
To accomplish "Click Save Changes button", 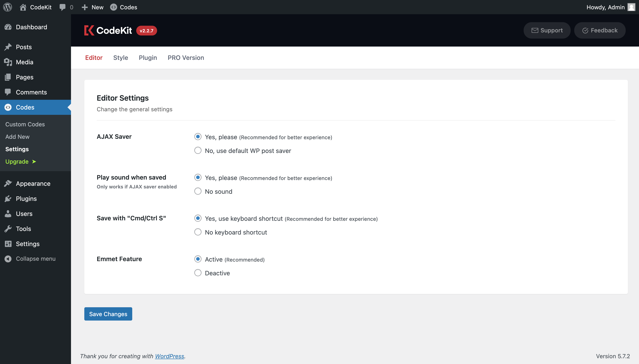I will 108,313.
